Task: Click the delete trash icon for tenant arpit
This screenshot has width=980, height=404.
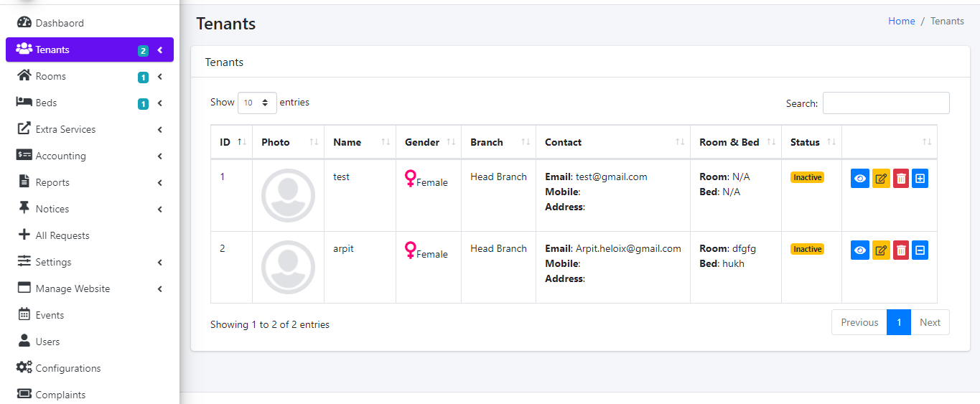Action: click(901, 250)
